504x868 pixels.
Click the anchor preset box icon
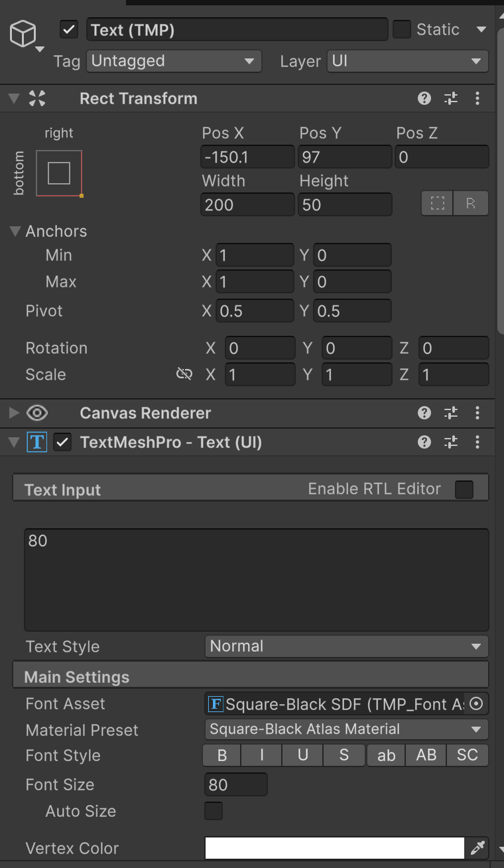point(59,173)
